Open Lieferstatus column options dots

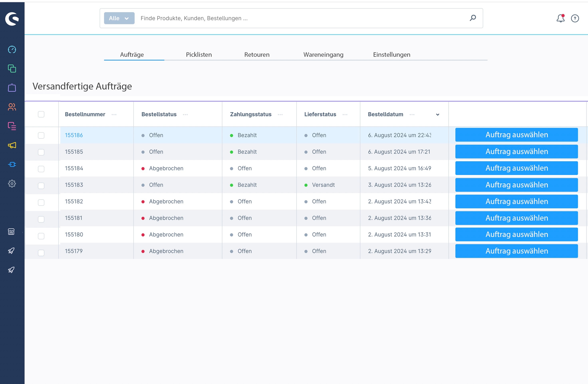pos(345,115)
